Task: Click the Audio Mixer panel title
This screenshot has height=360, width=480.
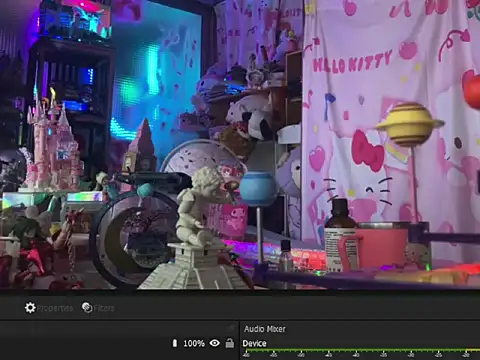Action: click(265, 329)
